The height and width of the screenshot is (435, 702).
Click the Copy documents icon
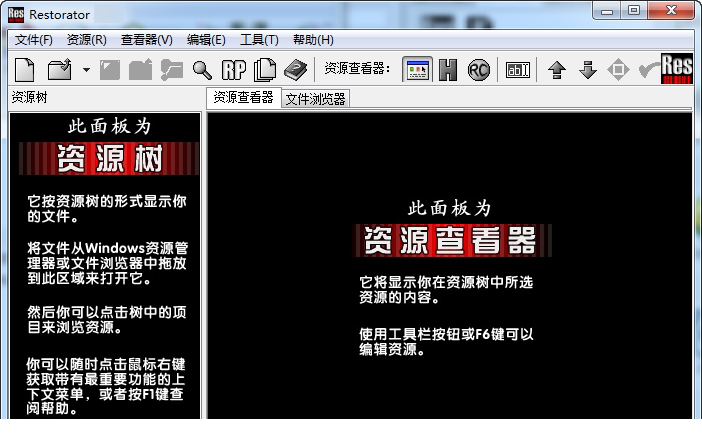tap(265, 70)
